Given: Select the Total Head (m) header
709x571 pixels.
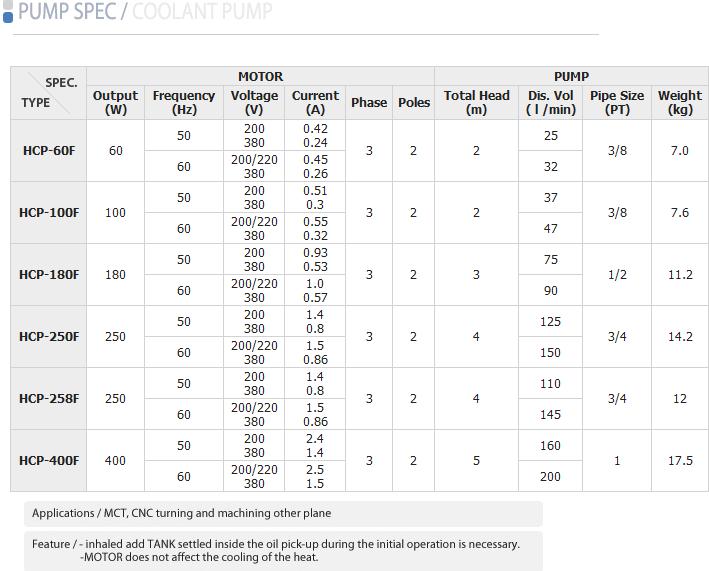Looking at the screenshot, I should [476, 102].
